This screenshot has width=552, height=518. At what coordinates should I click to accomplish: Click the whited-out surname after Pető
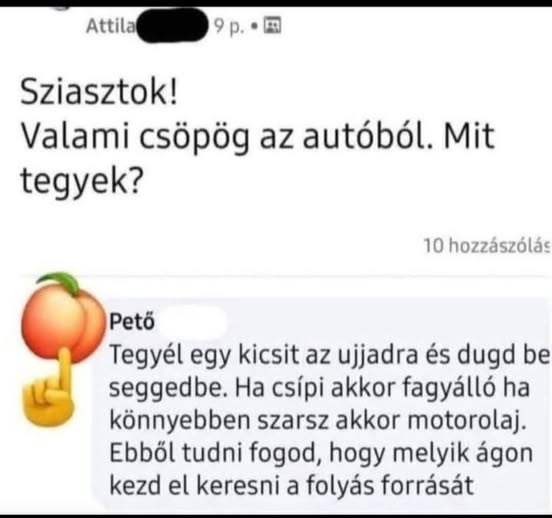(192, 322)
